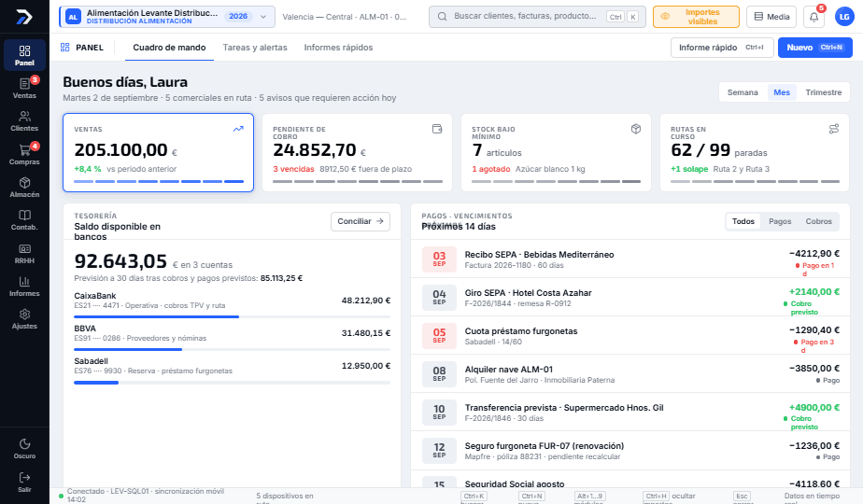Open Informes module in sidebar
Image resolution: width=863 pixels, height=504 pixels.
coord(24,287)
